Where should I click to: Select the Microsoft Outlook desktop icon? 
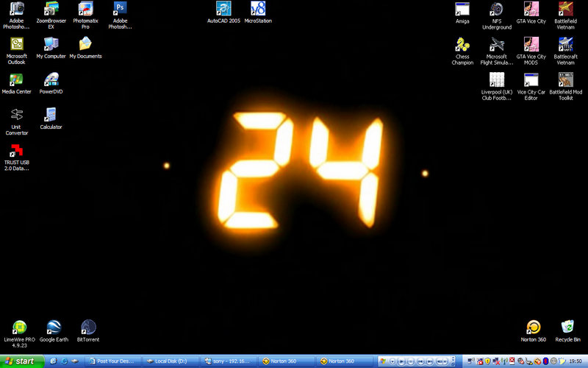[x=16, y=51]
